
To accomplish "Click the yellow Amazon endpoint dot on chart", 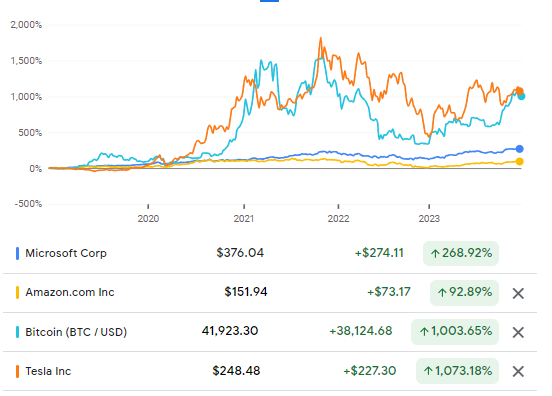I will coord(519,162).
